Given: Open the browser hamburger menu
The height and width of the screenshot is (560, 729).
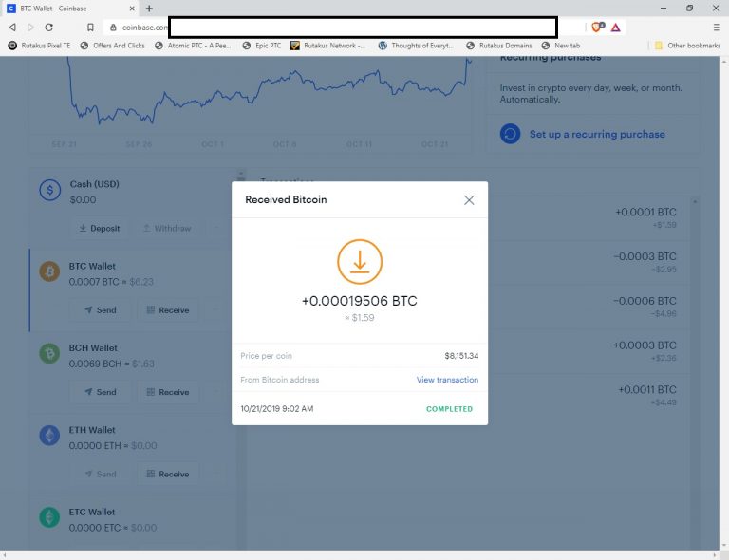Looking at the screenshot, I should coord(717,28).
